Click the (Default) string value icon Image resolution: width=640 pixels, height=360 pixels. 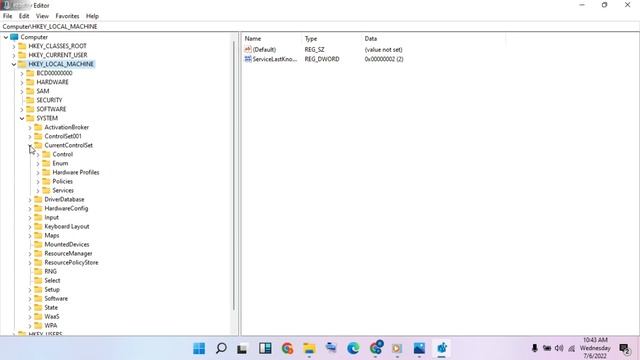tap(248, 49)
